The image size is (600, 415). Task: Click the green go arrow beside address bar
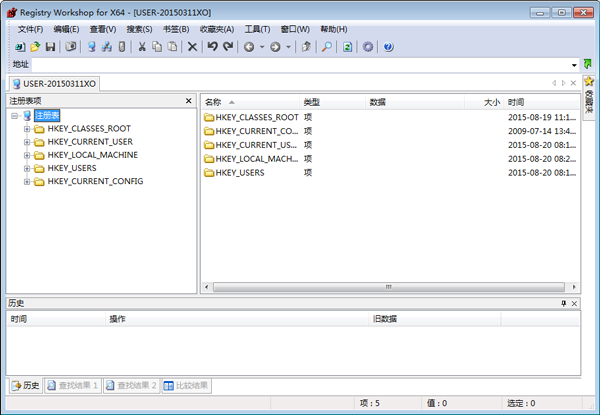[587, 64]
